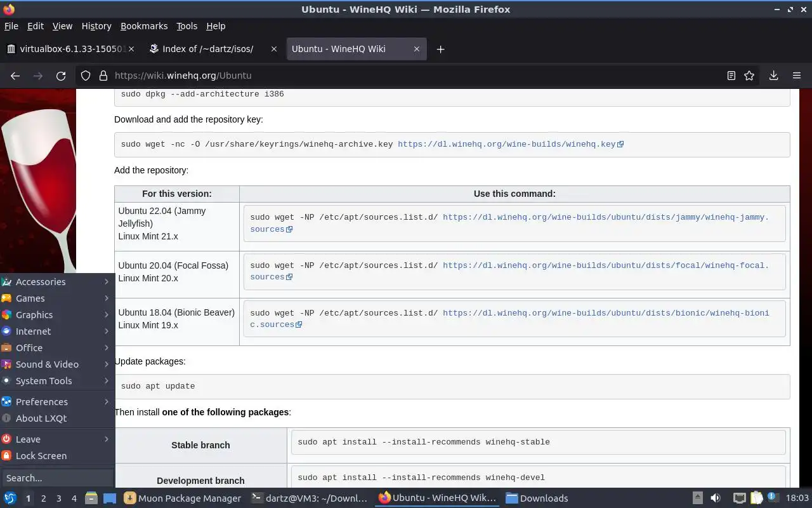Open clipboard notes tray icon
The image size is (812, 508).
756,498
